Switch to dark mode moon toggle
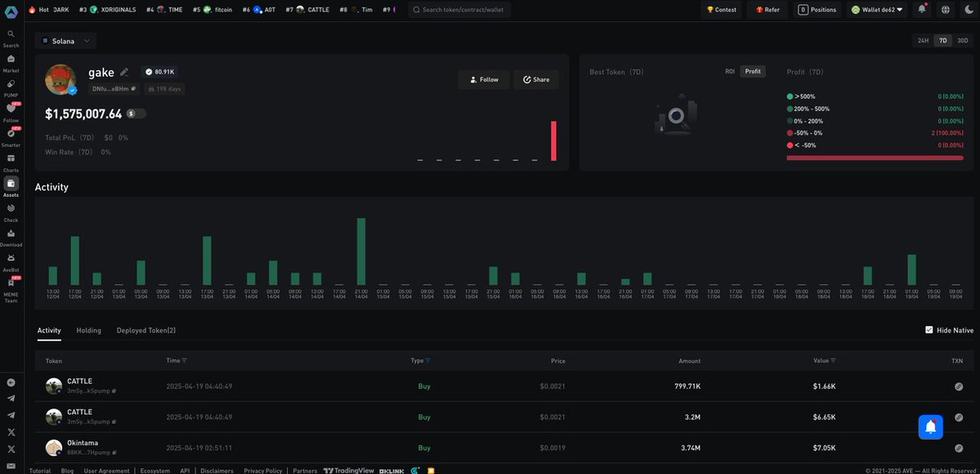 click(969, 10)
